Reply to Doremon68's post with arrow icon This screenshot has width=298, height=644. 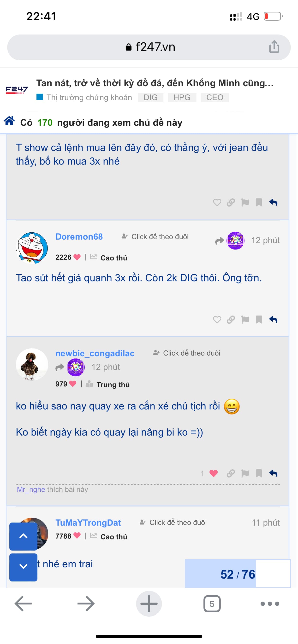click(x=273, y=320)
